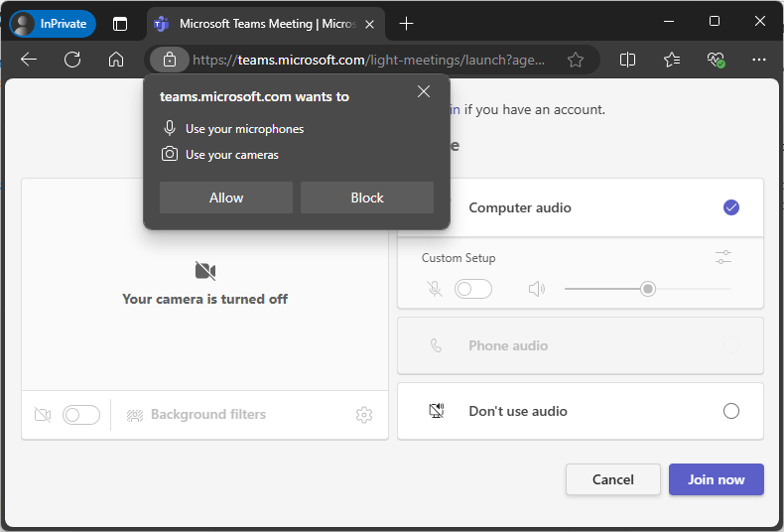The height and width of the screenshot is (532, 784).
Task: Open the Edge split screen view
Action: coord(627,60)
